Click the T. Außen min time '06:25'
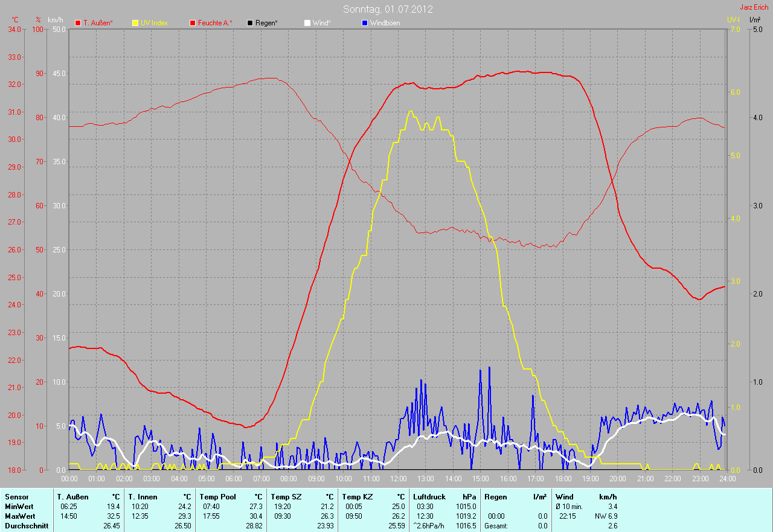The height and width of the screenshot is (532, 773). tap(68, 507)
